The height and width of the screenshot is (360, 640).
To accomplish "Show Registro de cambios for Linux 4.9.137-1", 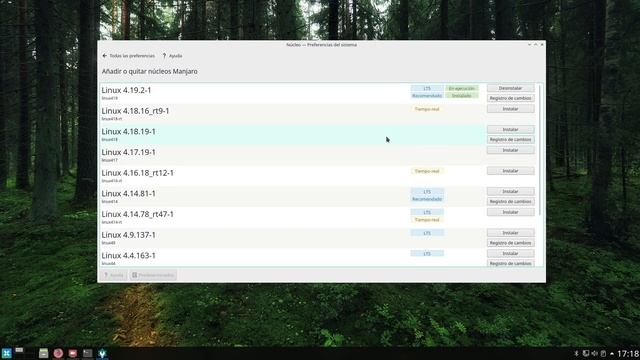I will pyautogui.click(x=510, y=243).
